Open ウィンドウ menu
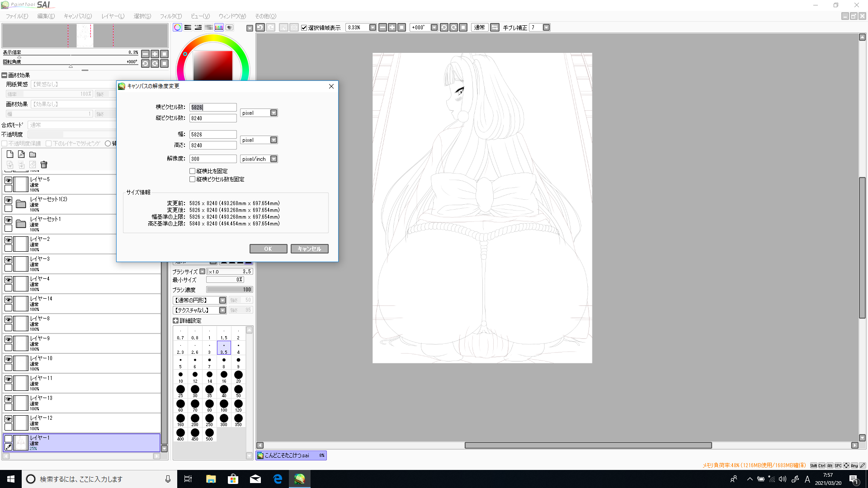The height and width of the screenshot is (488, 868). pos(232,16)
